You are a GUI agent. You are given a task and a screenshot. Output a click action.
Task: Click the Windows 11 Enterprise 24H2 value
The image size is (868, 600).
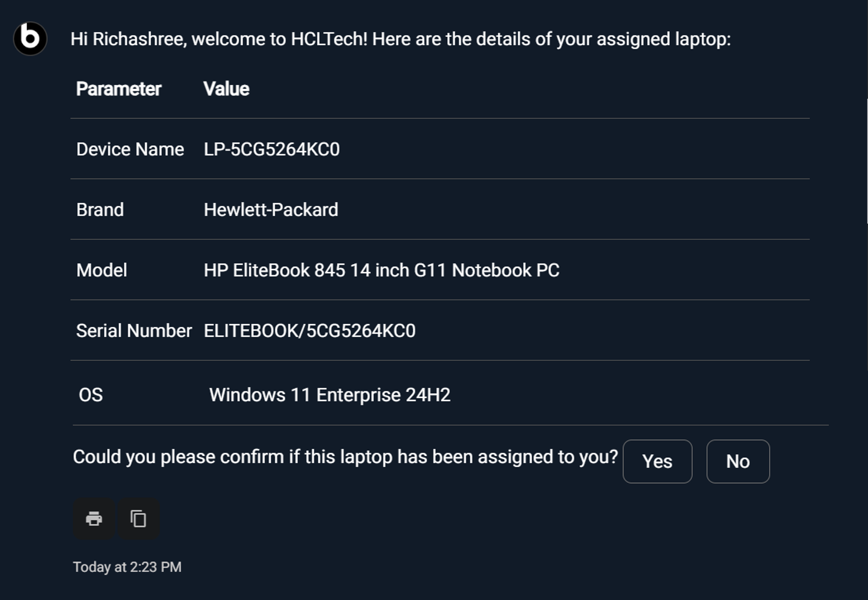pyautogui.click(x=329, y=395)
